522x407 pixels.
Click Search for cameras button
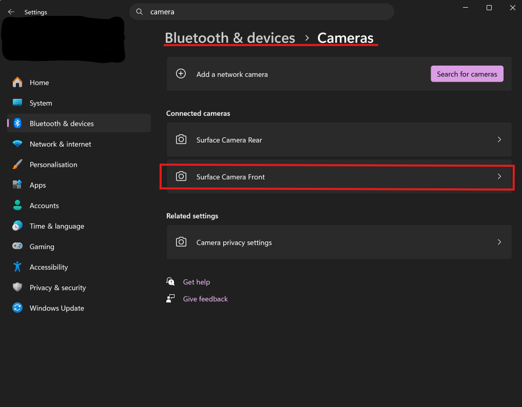pos(467,74)
